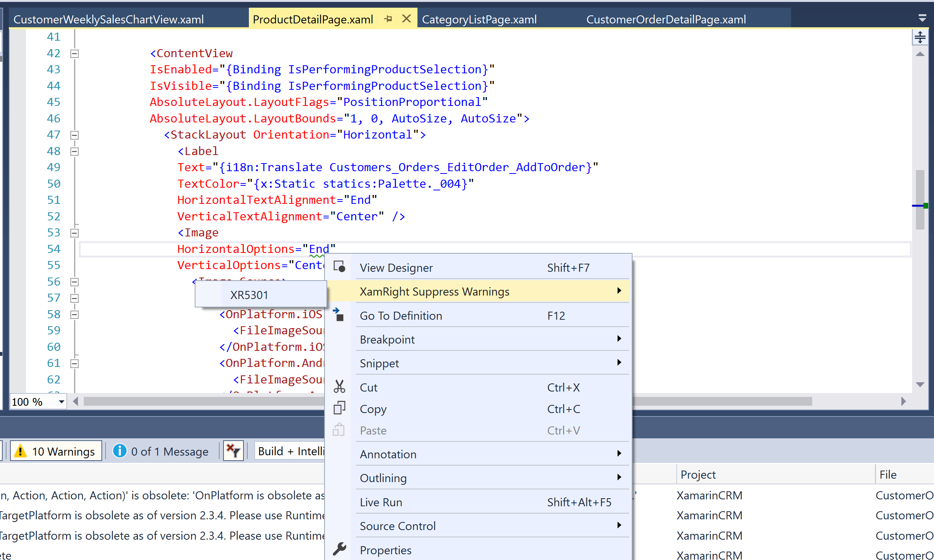Screen dimensions: 934x560
Task: Click the Cut scissors icon in context menu
Action: click(x=339, y=387)
